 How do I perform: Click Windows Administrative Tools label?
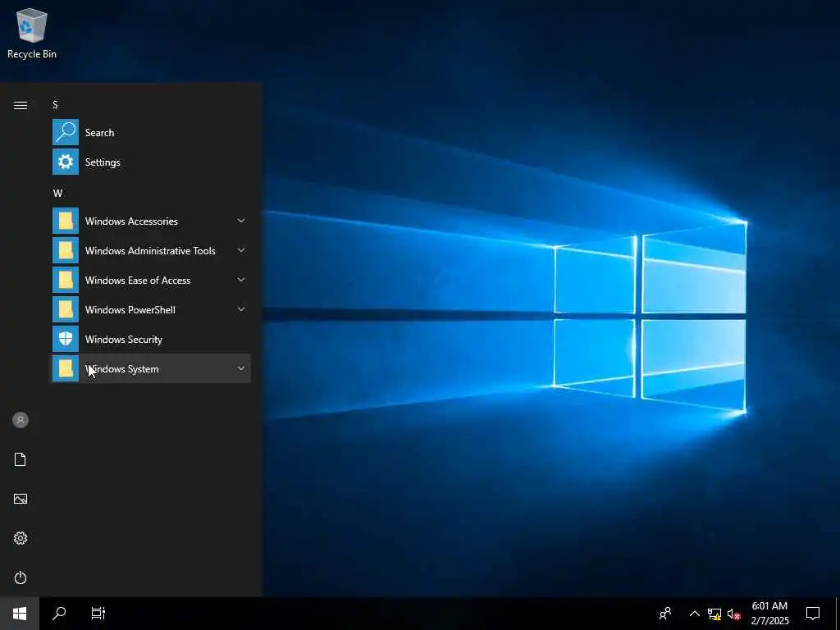click(x=150, y=251)
